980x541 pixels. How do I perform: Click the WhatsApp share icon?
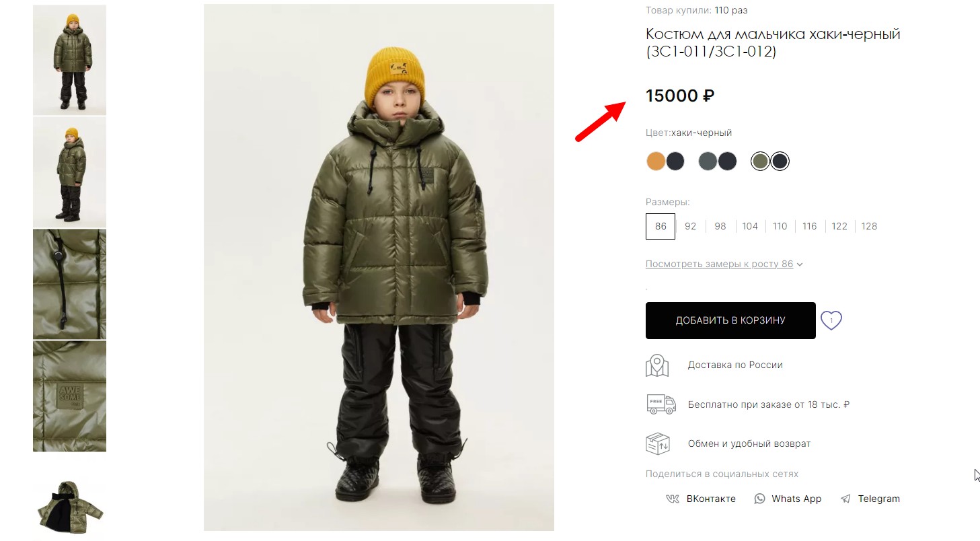(759, 499)
